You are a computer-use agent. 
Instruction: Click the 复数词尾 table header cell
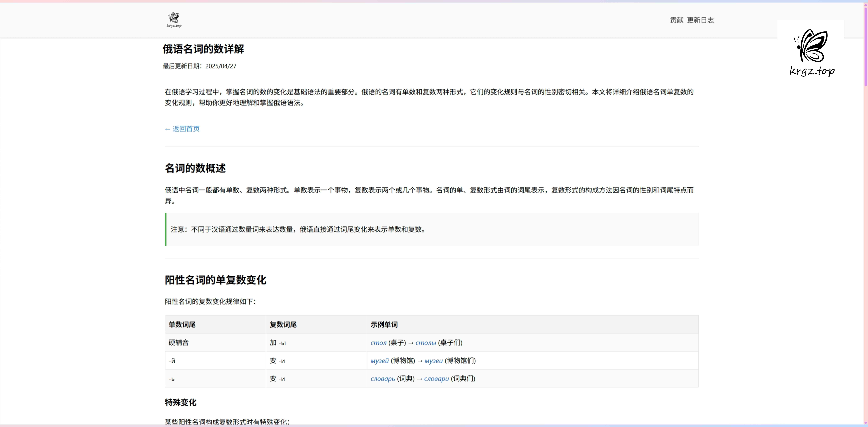(x=283, y=325)
